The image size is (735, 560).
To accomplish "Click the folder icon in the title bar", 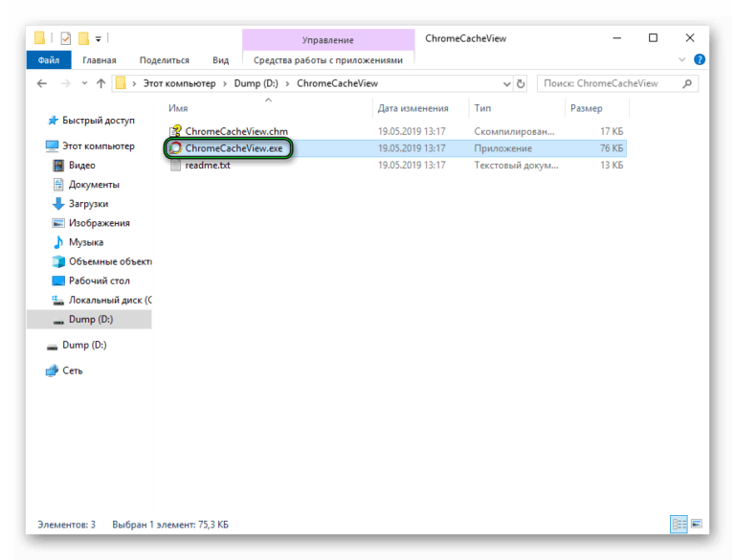I will point(40,38).
